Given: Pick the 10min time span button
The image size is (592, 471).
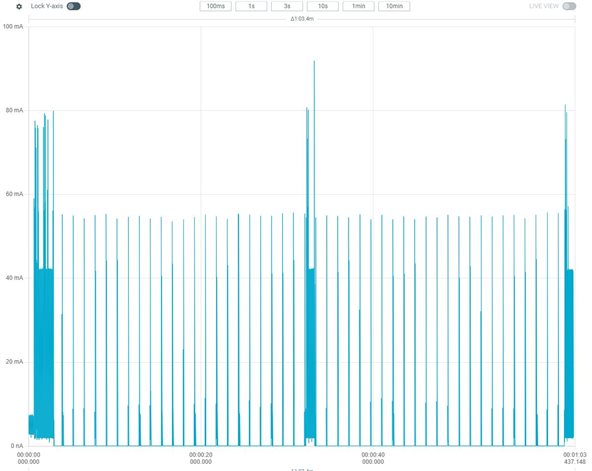Looking at the screenshot, I should pos(394,6).
